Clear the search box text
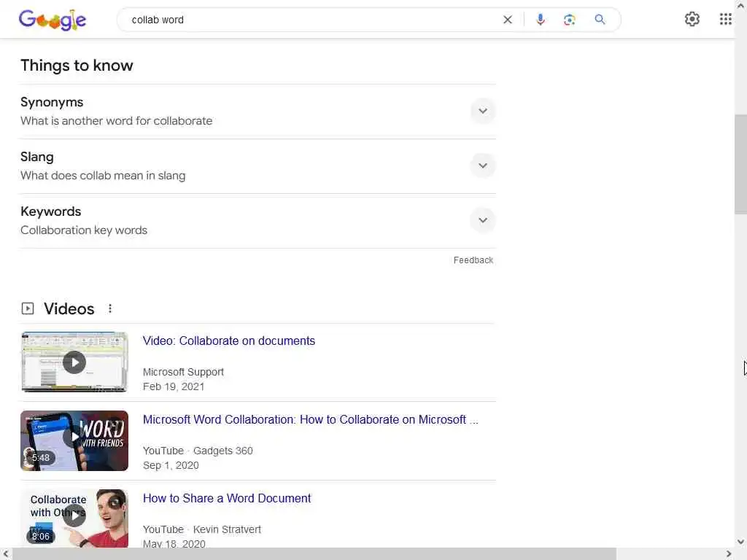 click(508, 20)
